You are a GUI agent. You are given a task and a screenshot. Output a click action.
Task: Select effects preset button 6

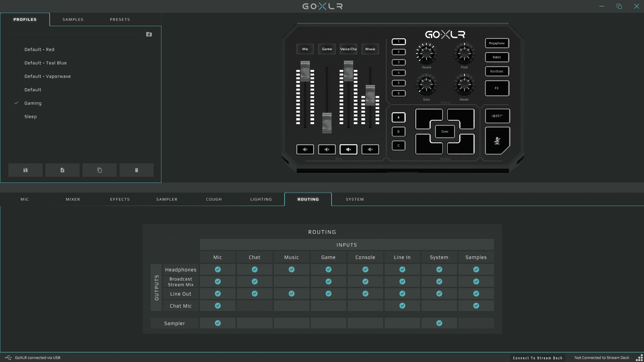coord(399,93)
